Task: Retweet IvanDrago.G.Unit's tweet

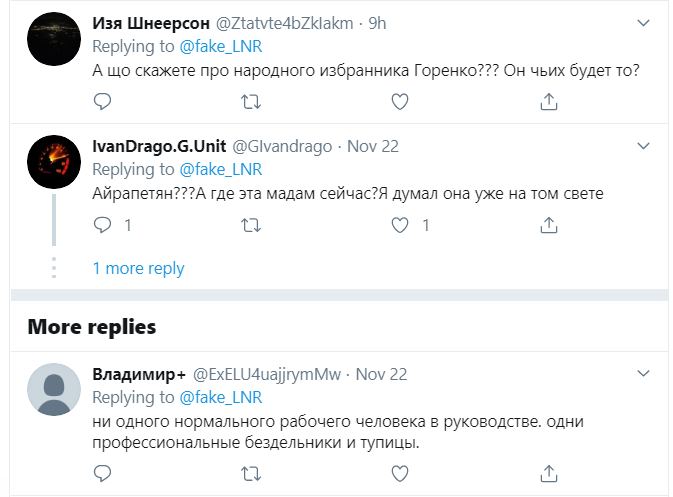Action: coord(251,225)
